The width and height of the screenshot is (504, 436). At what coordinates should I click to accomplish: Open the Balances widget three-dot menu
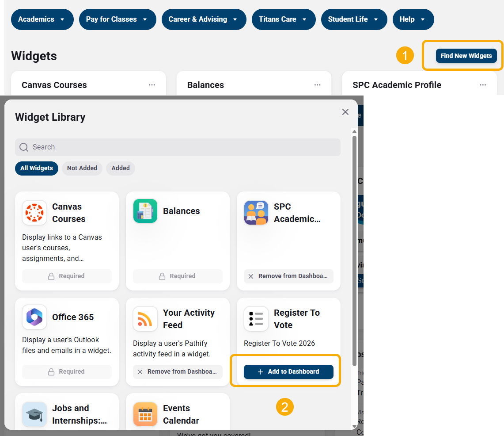pyautogui.click(x=318, y=85)
